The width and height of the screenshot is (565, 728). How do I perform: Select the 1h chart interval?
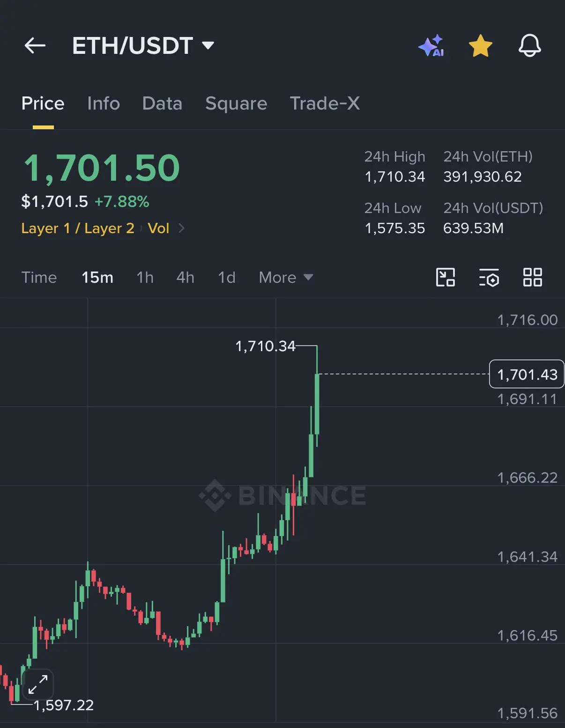click(x=145, y=277)
